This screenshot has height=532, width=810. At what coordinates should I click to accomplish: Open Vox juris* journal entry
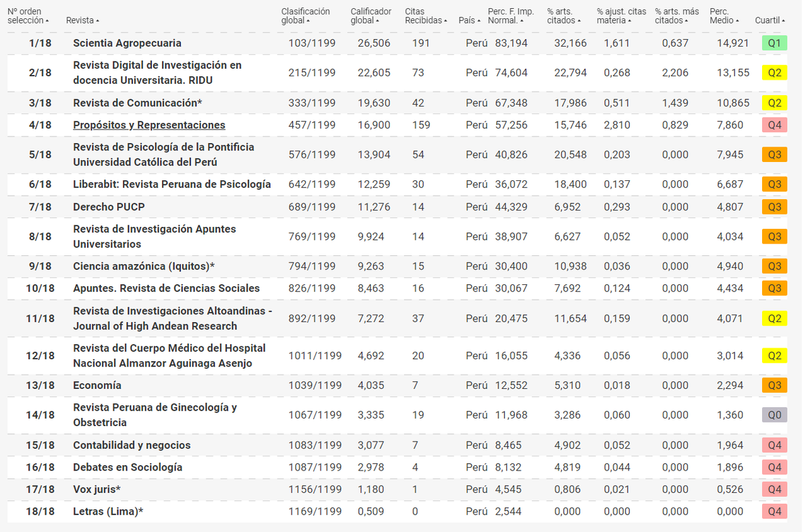pos(97,489)
